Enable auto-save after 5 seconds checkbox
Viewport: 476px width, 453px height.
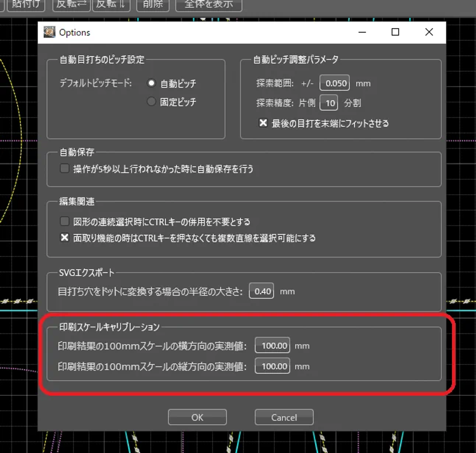tap(64, 168)
